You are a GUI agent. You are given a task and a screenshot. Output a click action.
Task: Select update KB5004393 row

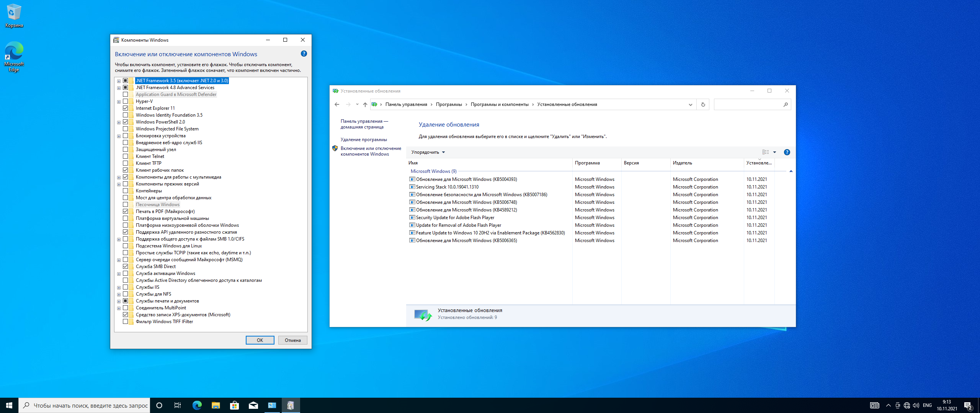click(x=591, y=179)
